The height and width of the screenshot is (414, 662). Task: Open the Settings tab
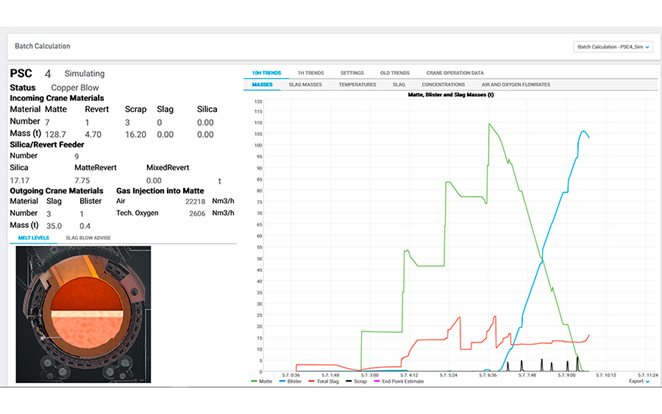pos(352,73)
